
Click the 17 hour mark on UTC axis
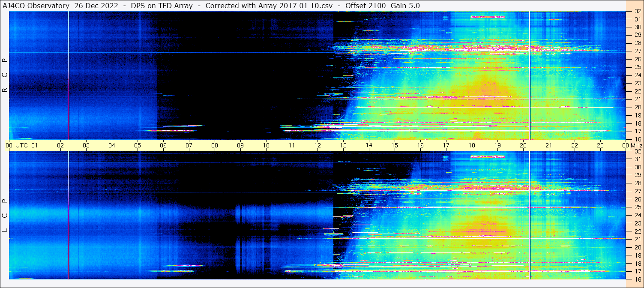tap(446, 145)
